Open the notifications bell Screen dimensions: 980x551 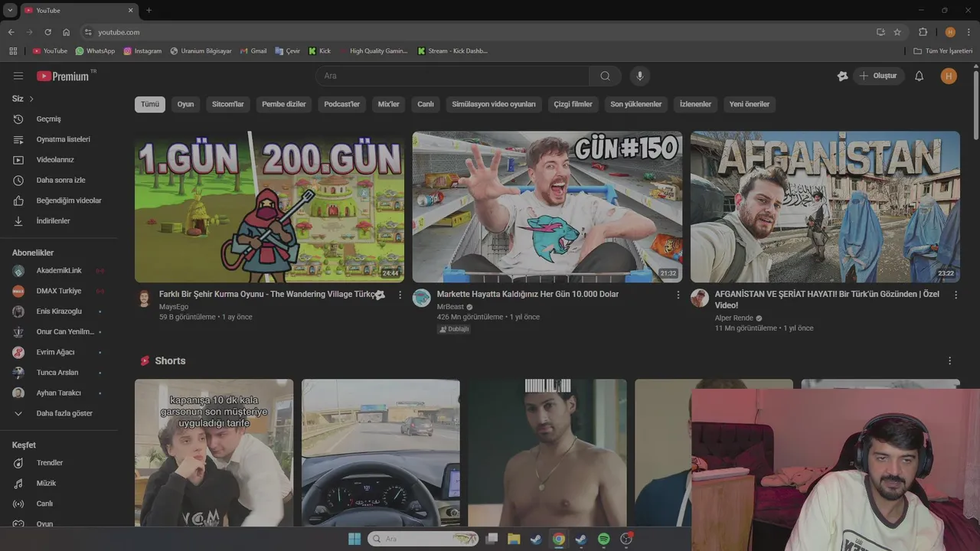tap(920, 76)
